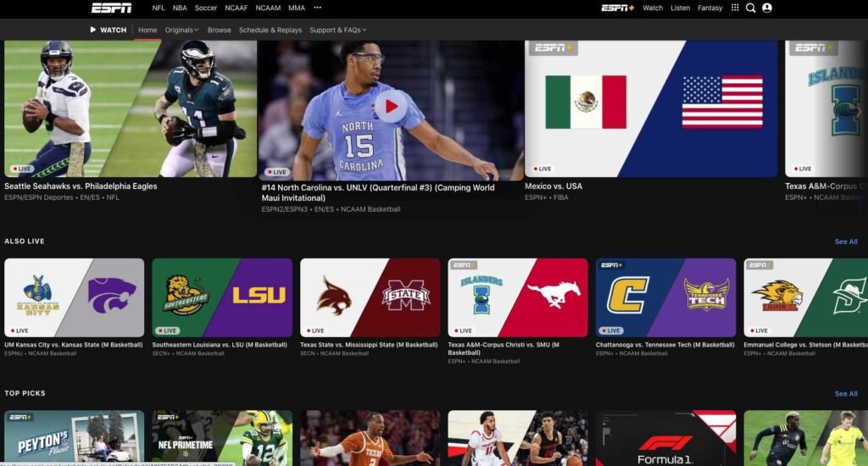Screen dimensions: 868x466
Task: Click the Listen link
Action: point(680,8)
